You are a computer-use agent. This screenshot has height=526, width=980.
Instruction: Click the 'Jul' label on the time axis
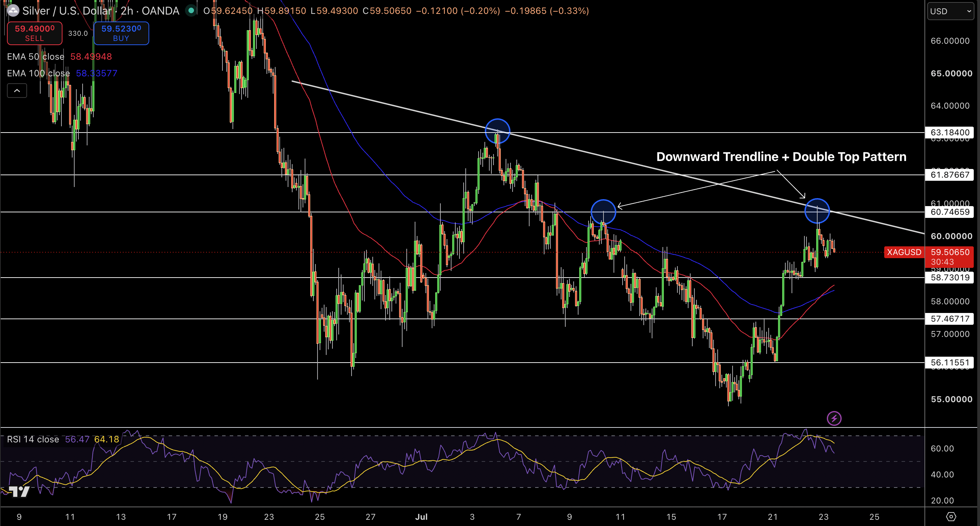[421, 517]
